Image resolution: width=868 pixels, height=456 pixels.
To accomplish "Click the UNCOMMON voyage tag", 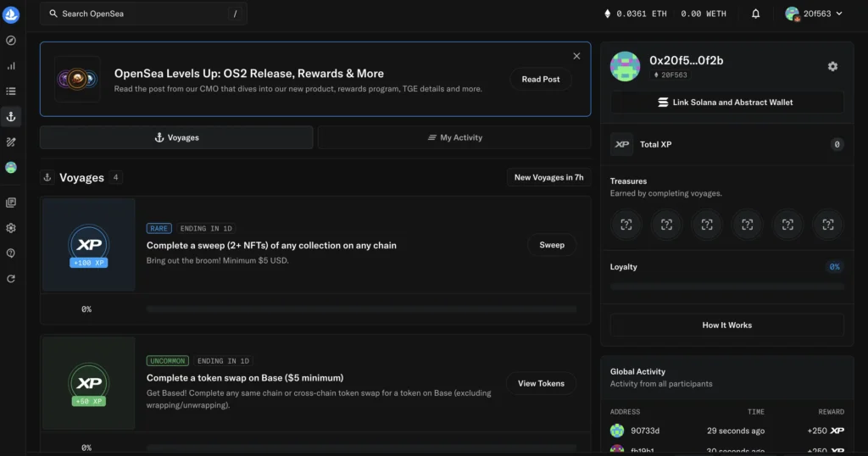I will [168, 361].
